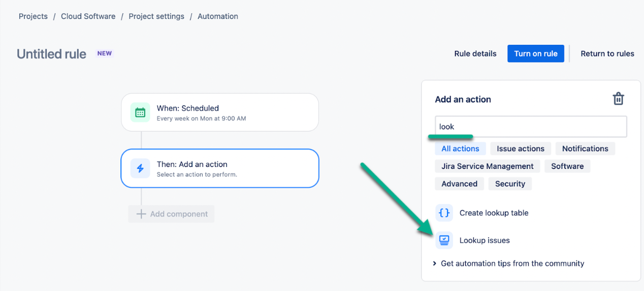Filter by Issue actions category
The image size is (644, 291).
pos(521,149)
